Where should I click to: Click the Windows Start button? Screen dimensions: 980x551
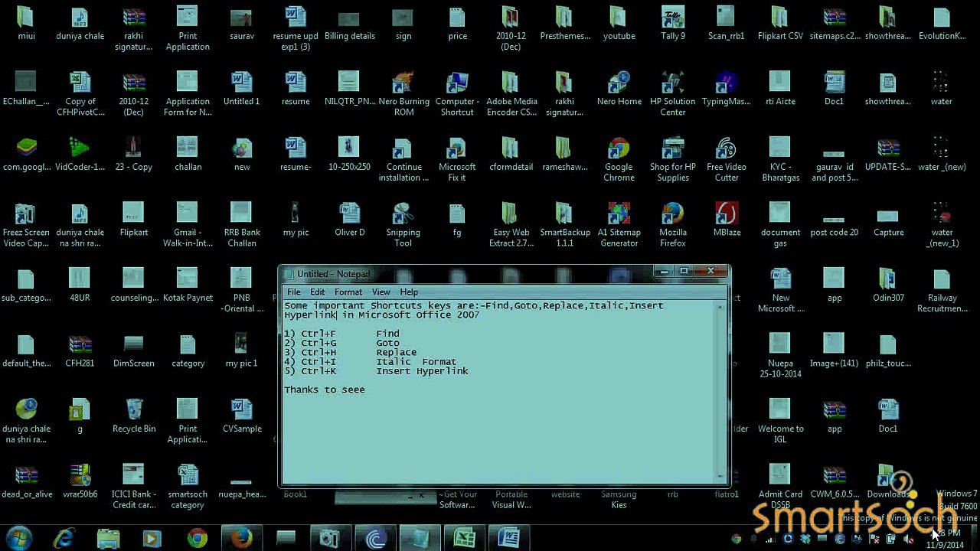pos(19,538)
